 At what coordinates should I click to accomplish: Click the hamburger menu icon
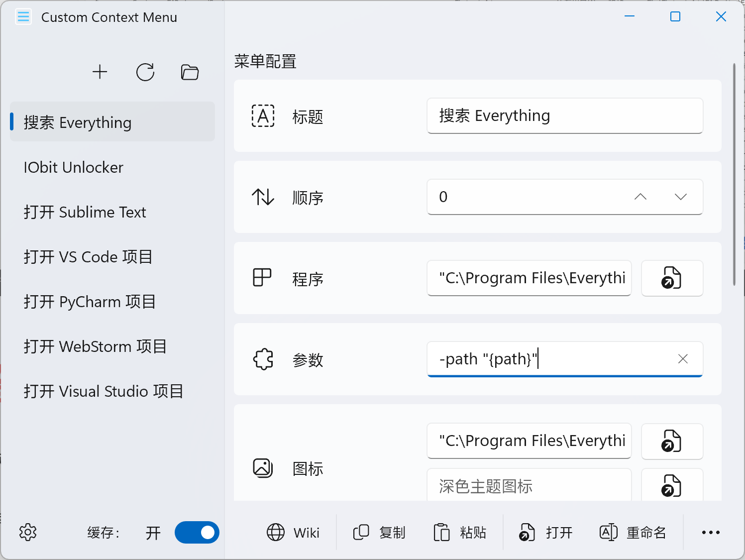tap(23, 17)
